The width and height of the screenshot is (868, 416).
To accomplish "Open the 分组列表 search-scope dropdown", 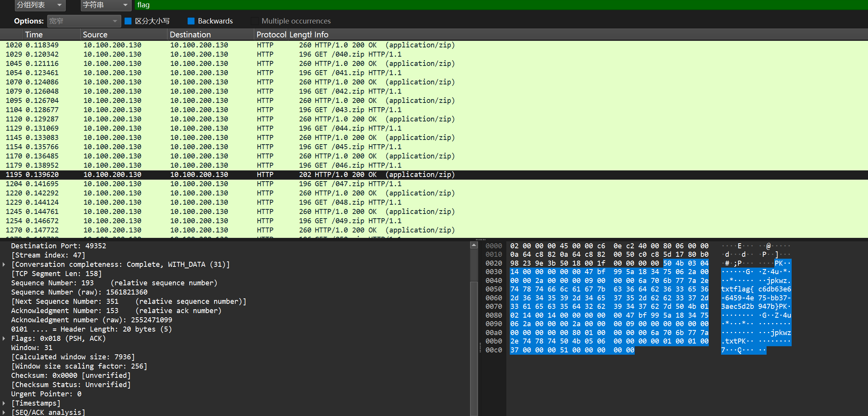I will pos(40,5).
